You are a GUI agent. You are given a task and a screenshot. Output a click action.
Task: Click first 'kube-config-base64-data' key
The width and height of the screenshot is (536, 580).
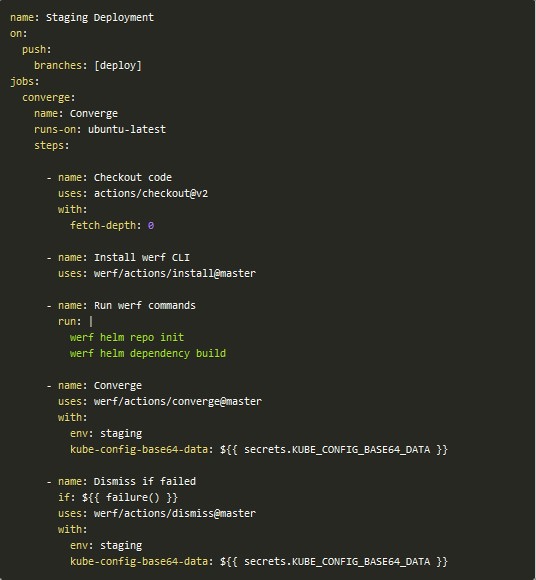pos(139,449)
